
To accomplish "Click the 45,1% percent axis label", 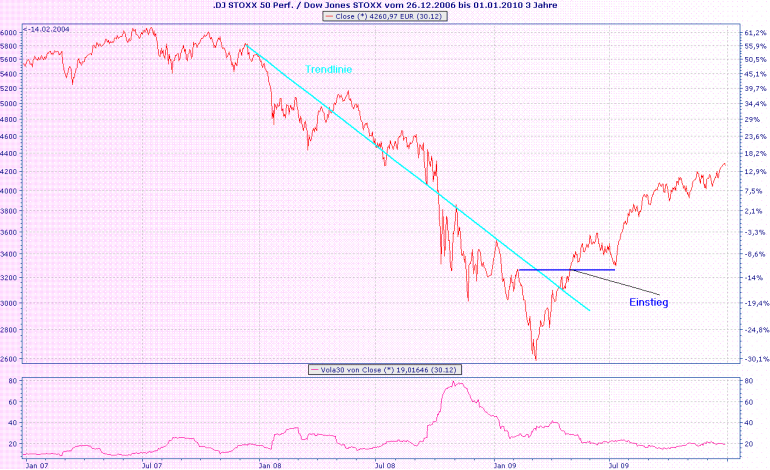I will [x=755, y=74].
